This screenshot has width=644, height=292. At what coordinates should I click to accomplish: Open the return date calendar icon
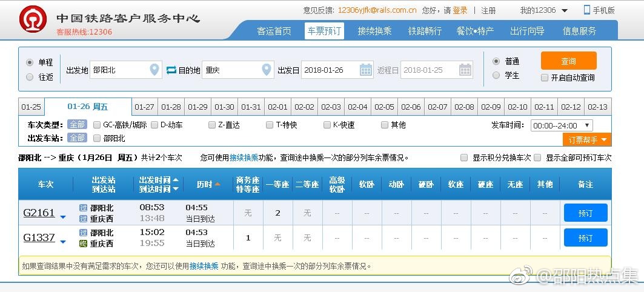465,70
